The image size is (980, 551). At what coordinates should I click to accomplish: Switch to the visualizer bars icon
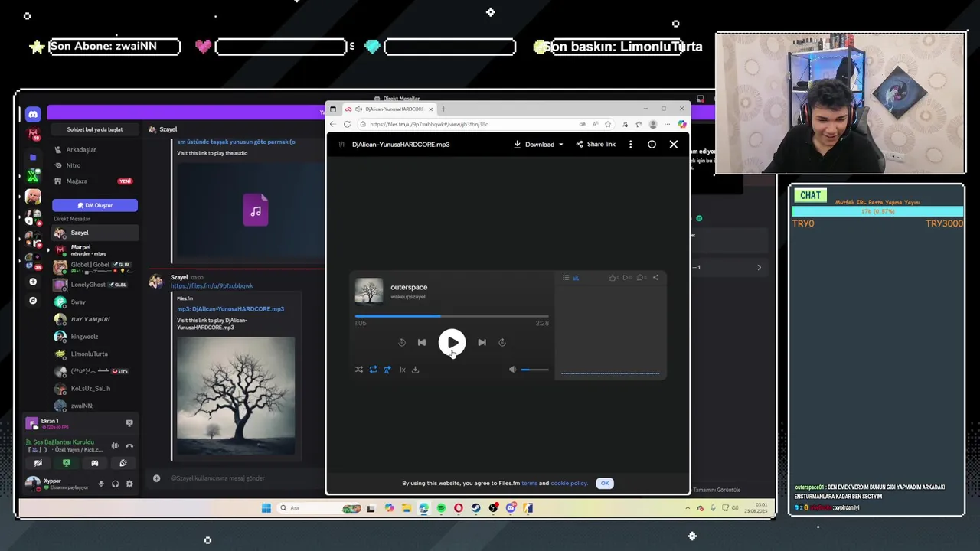pyautogui.click(x=576, y=278)
